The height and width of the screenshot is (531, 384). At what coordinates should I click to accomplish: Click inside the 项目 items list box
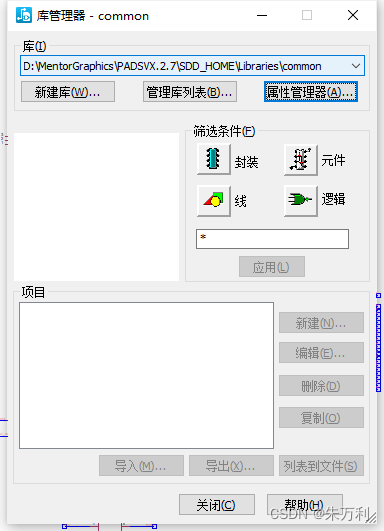(x=146, y=376)
